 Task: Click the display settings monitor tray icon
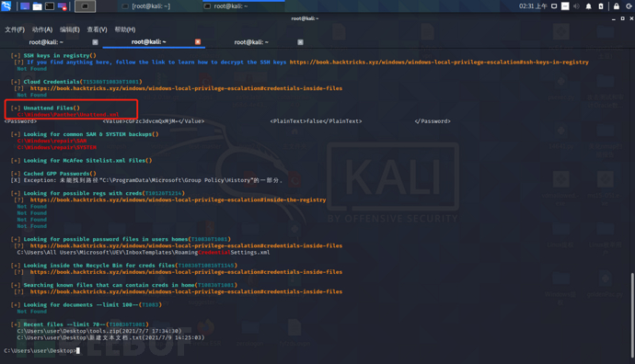[554, 6]
